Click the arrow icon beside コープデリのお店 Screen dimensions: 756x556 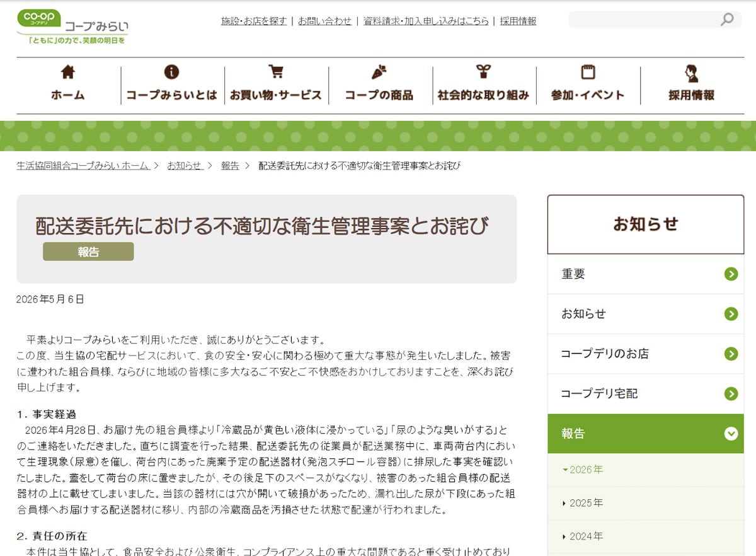(731, 354)
